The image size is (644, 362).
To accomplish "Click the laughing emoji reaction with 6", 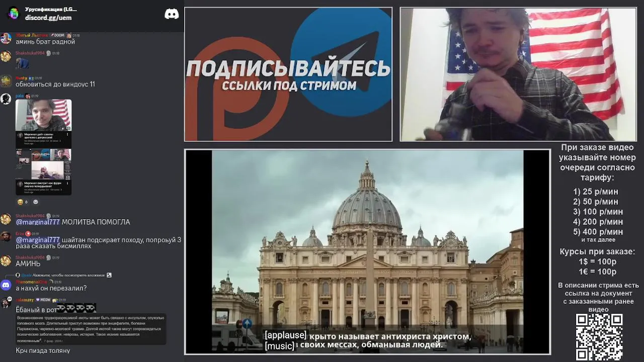I will click(23, 202).
